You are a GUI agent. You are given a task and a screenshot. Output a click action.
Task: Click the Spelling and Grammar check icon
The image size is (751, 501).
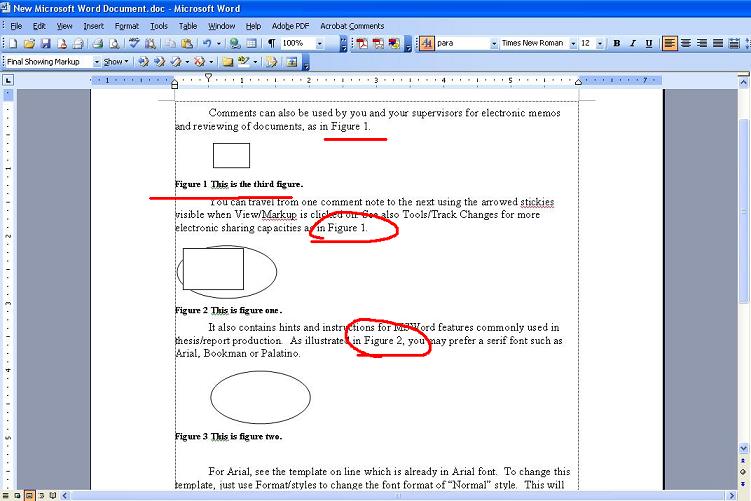click(x=133, y=44)
